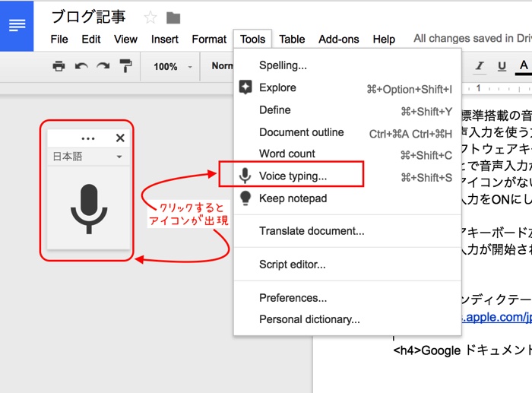This screenshot has height=393, width=532.
Task: Open the Edit menu
Action: point(91,40)
